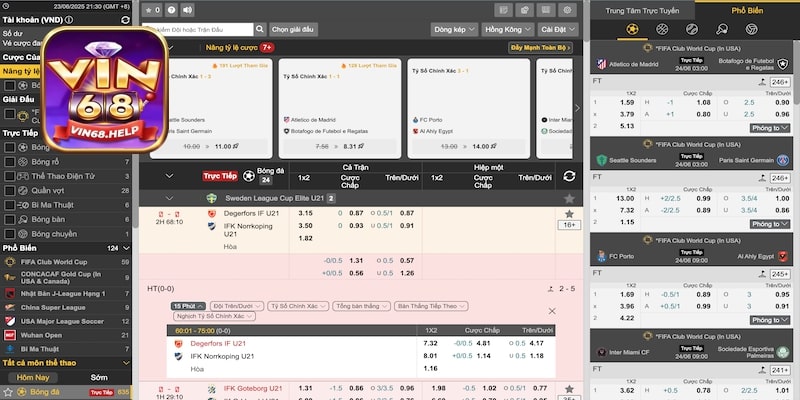Tick the checkbox under Giải Đấu

(9, 114)
